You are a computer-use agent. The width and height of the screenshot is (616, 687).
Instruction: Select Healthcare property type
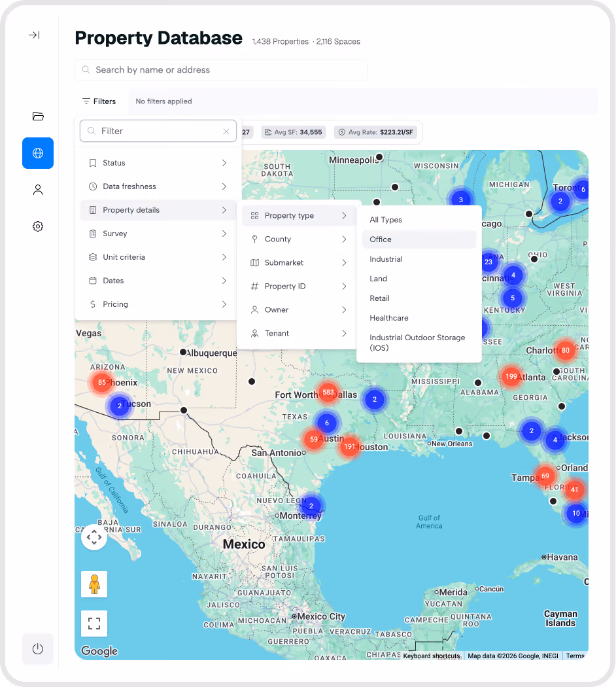[x=419, y=318]
